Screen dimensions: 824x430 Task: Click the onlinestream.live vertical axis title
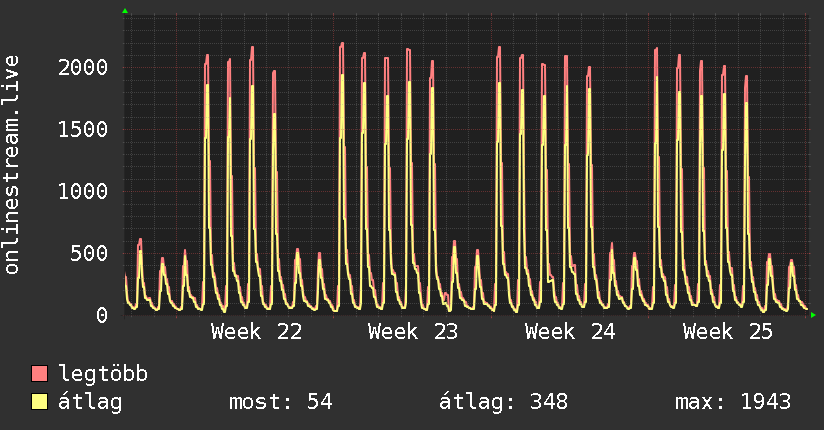[11, 165]
